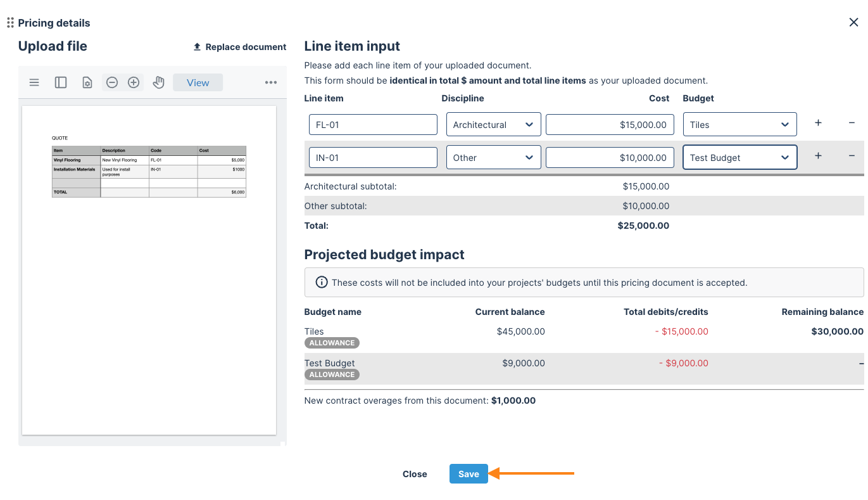Click the info icon in the budget notice
The width and height of the screenshot is (868, 500).
tap(321, 282)
